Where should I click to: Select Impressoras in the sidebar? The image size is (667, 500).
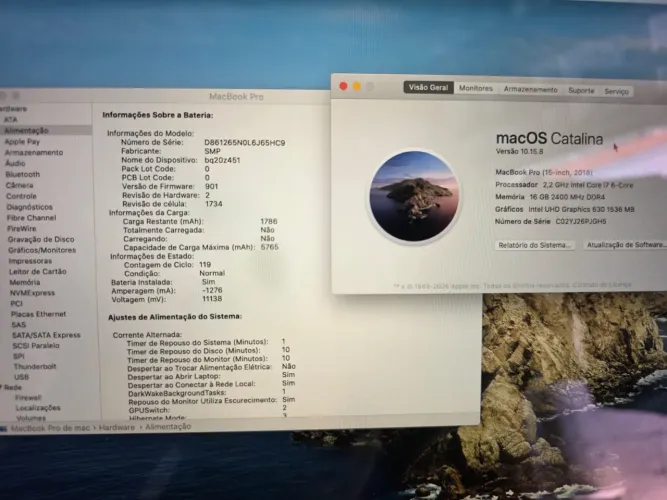[x=30, y=261]
